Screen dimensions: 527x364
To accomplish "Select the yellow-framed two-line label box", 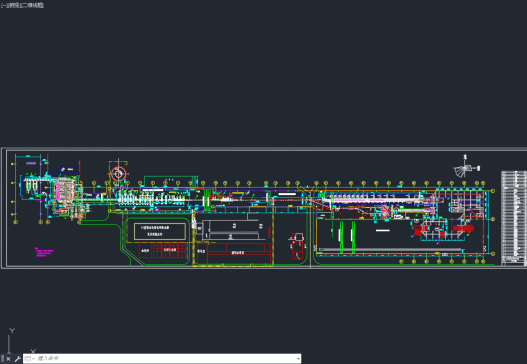I will 160,231.
